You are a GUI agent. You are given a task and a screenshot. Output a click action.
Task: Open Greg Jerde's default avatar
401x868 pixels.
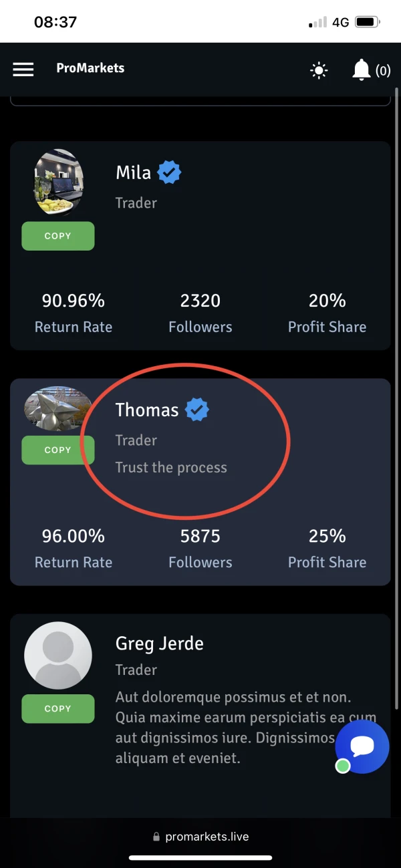(58, 655)
